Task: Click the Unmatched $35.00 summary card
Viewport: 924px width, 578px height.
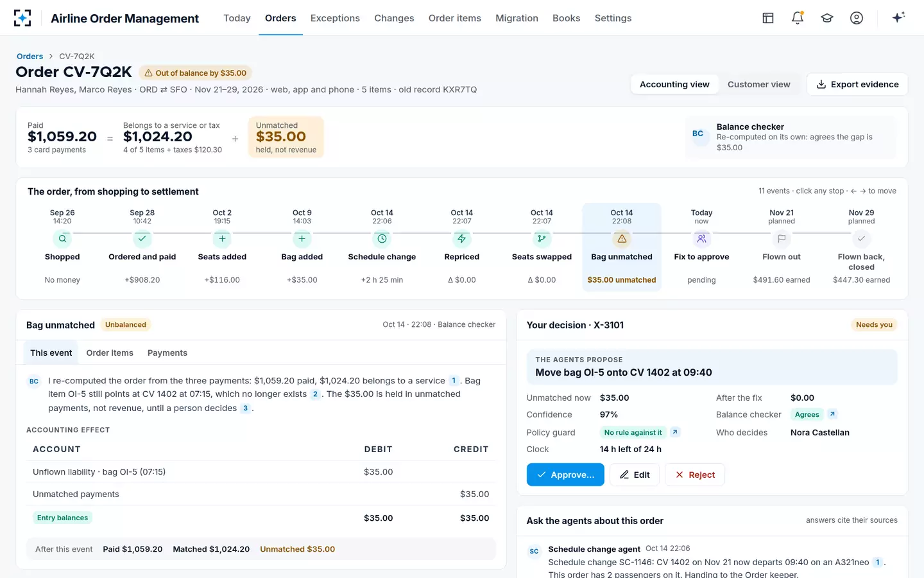Action: pos(286,137)
